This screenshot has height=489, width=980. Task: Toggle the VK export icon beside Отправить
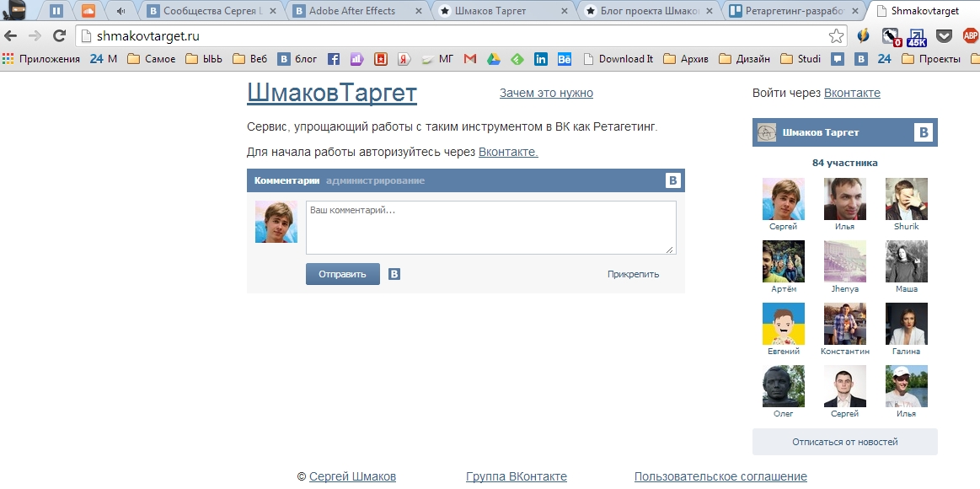tap(394, 274)
